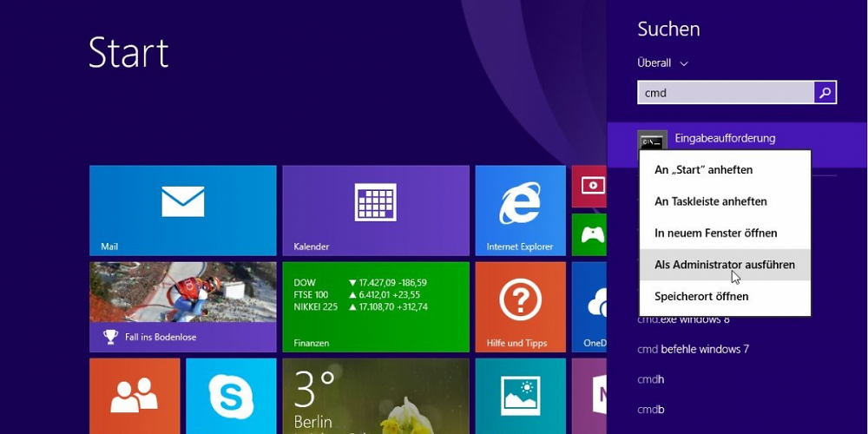Open the Kalender tile
Image resolution: width=868 pixels, height=434 pixels.
pyautogui.click(x=376, y=210)
